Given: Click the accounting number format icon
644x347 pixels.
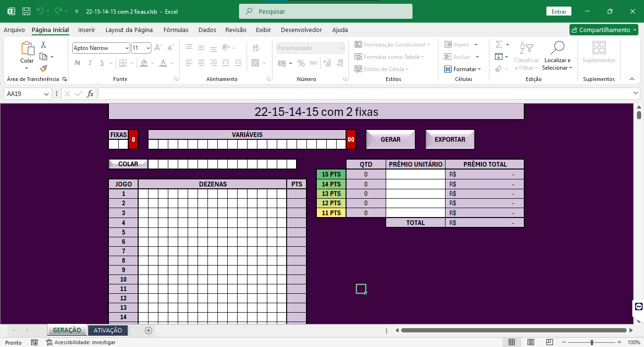Looking at the screenshot, I should (282, 63).
